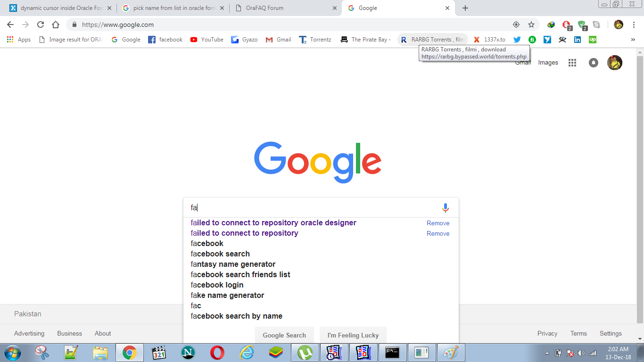Viewport: 644px width, 362px height.
Task: Select the 'facebook login' suggestion
Action: (217, 285)
